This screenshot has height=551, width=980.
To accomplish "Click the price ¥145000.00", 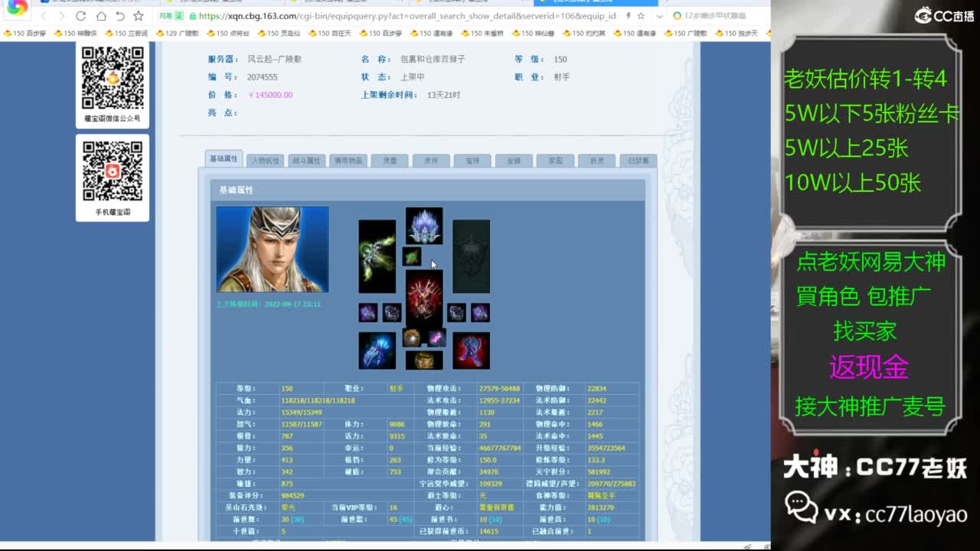I will click(x=270, y=95).
